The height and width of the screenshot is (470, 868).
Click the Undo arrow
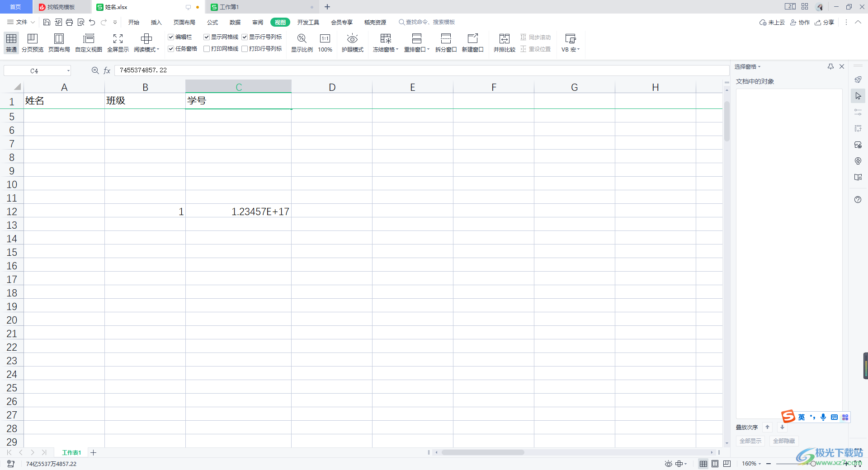[92, 22]
